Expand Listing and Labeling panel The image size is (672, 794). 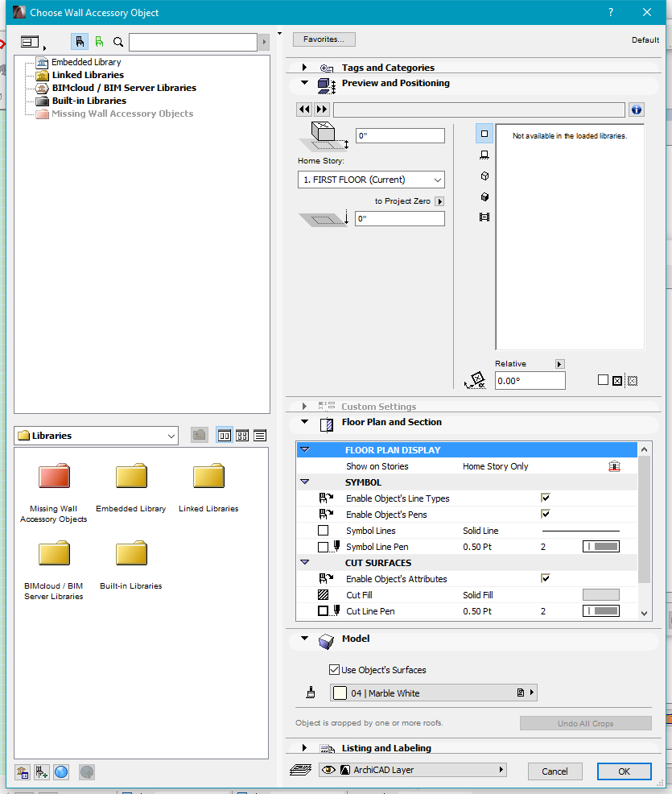click(304, 747)
